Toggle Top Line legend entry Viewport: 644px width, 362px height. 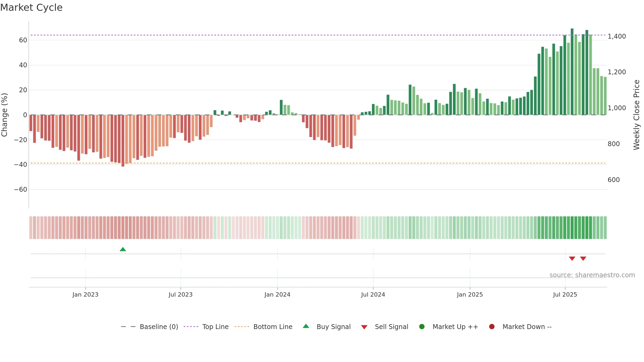coord(206,327)
